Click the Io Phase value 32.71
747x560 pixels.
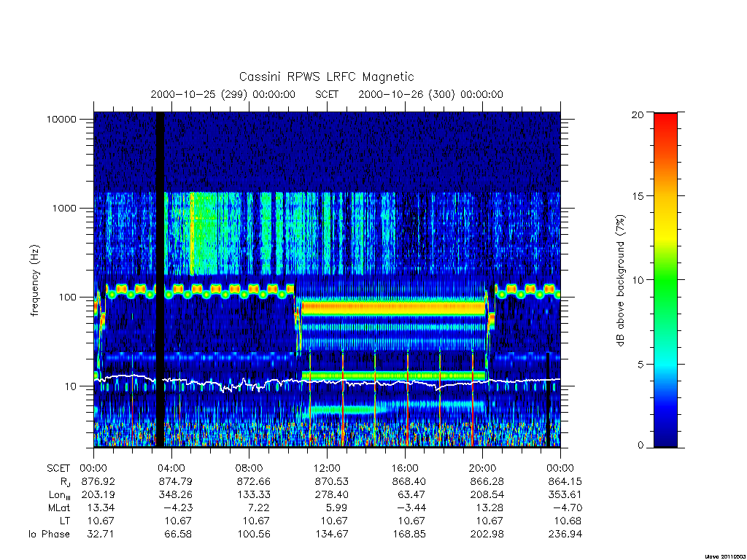[101, 534]
